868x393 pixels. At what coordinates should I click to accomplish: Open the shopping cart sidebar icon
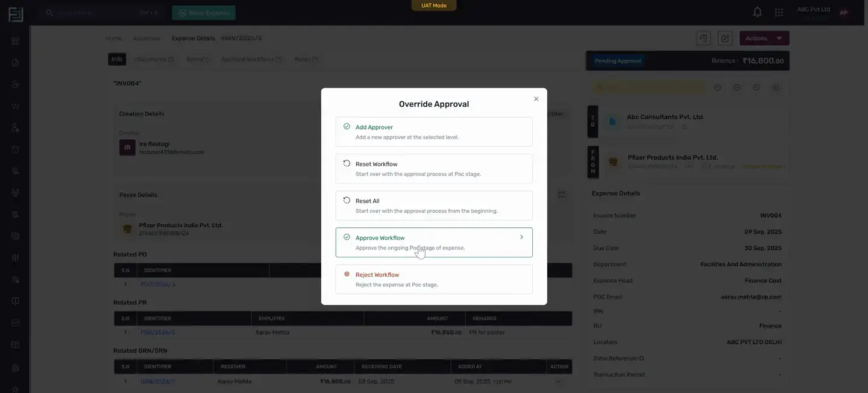15,105
